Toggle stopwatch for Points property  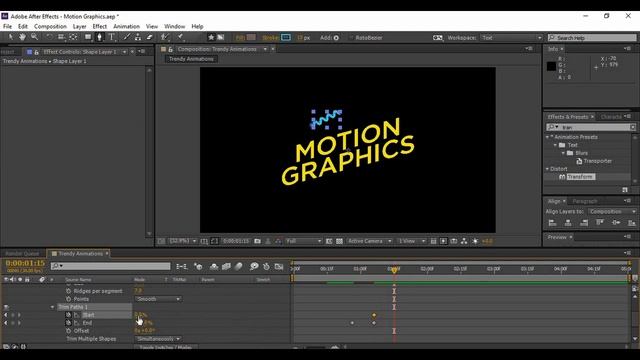click(69, 299)
